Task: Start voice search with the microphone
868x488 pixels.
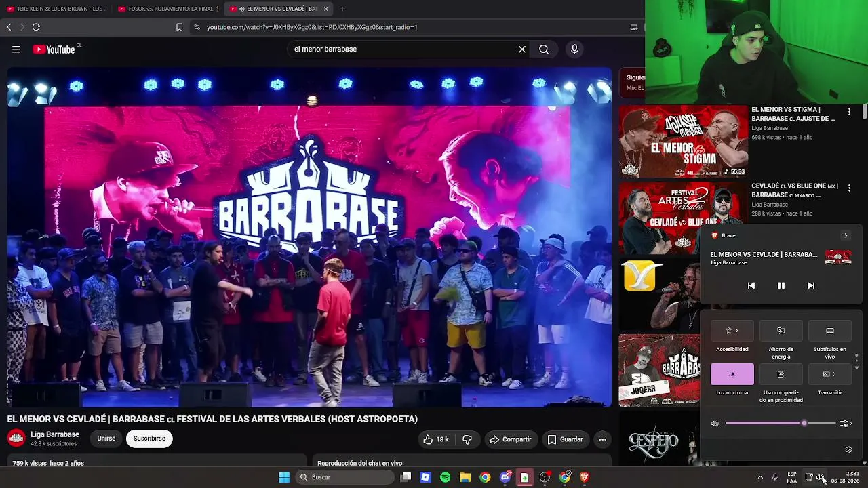Action: [574, 49]
